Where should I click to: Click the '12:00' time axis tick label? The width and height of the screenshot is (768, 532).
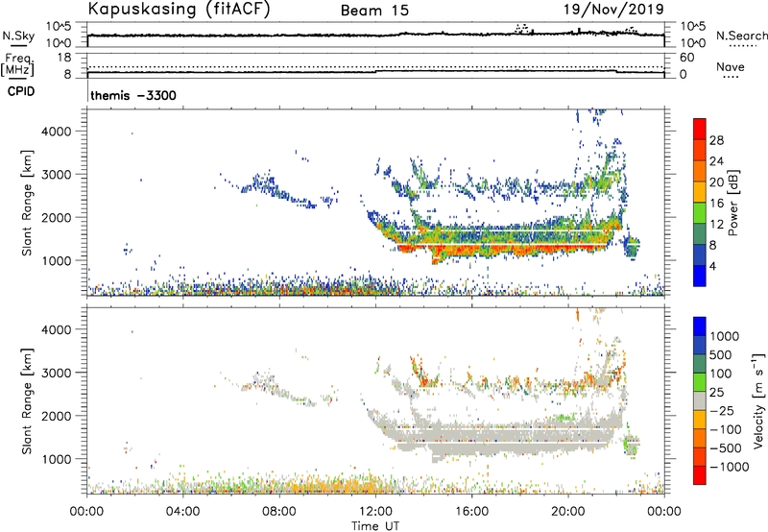coord(375,512)
